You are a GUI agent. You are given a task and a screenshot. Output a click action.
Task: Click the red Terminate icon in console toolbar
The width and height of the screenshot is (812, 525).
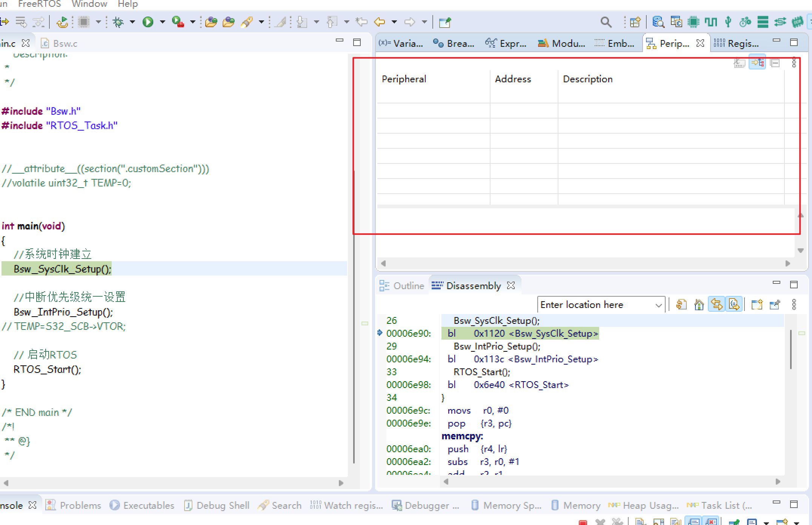click(583, 522)
